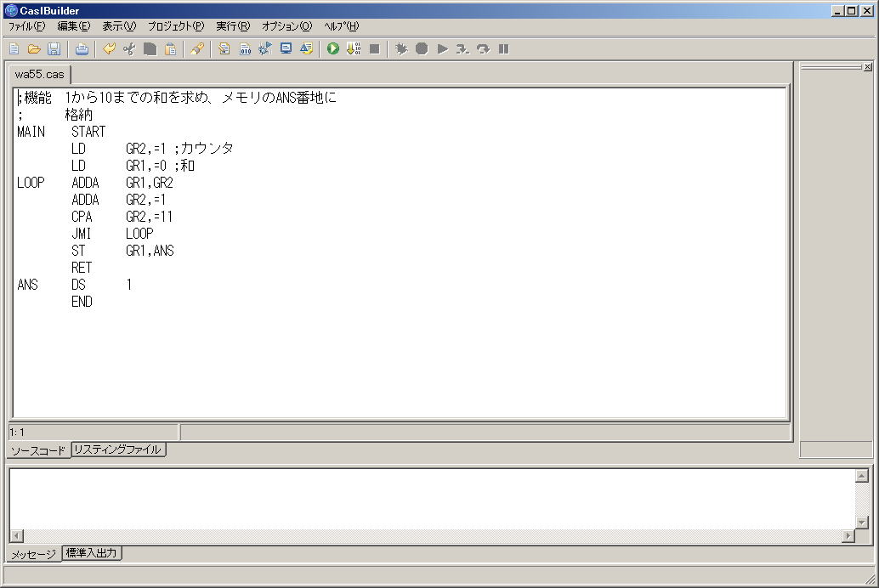Viewport: 879px width, 588px height.
Task: Close the right side panel
Action: point(867,67)
